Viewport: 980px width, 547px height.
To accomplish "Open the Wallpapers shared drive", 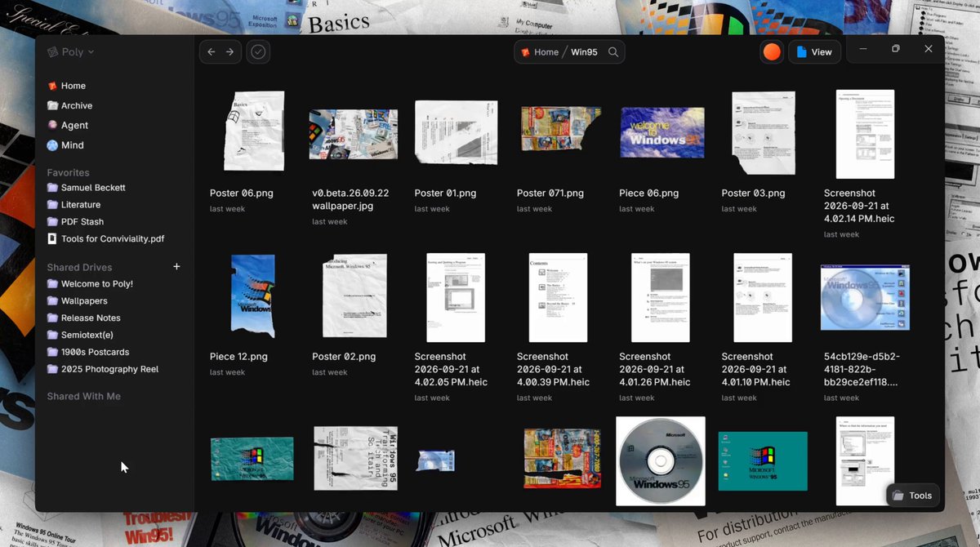I will [x=77, y=301].
